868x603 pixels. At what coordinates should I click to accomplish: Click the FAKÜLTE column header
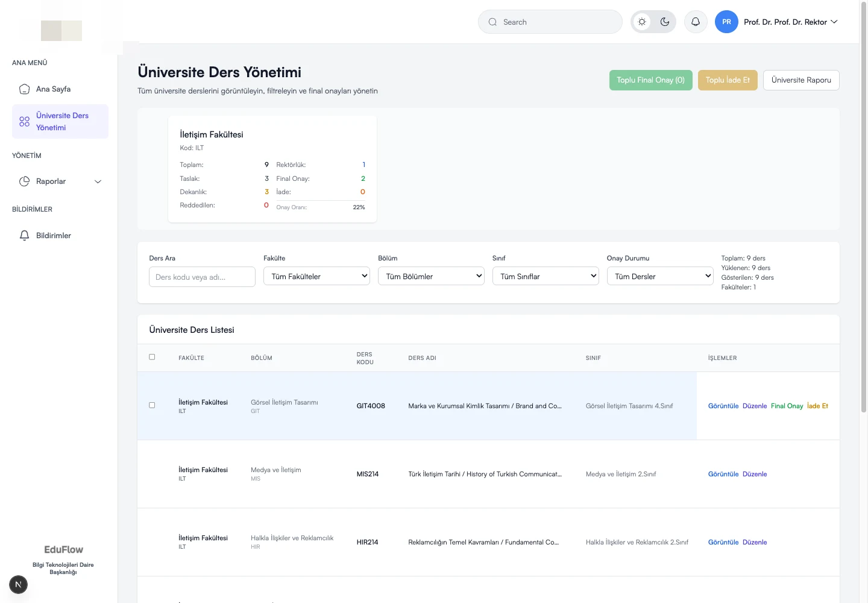191,358
